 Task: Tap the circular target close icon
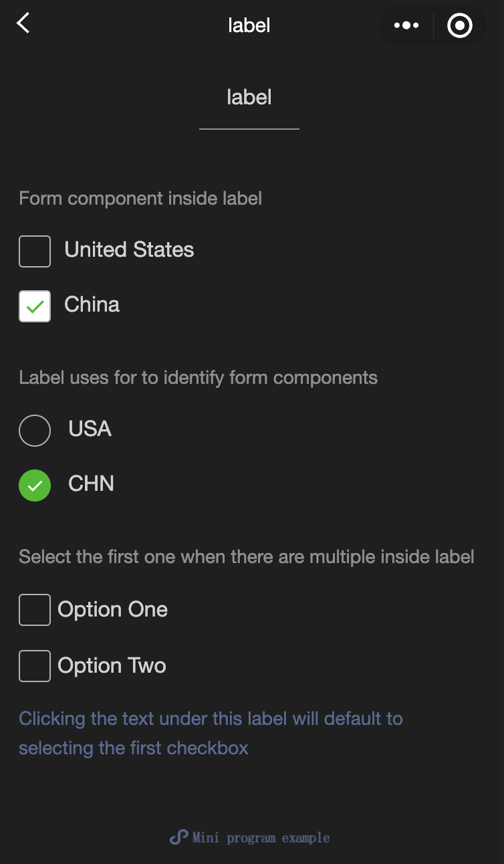click(x=459, y=25)
